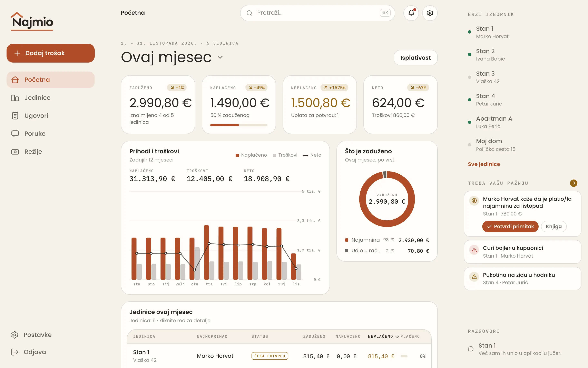The image size is (588, 368).
Task: Select Apartman A Luka Perić
Action: click(522, 122)
